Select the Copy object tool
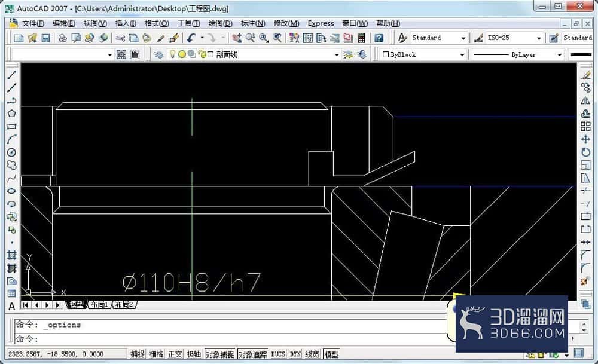This screenshot has width=598, height=364. (585, 88)
